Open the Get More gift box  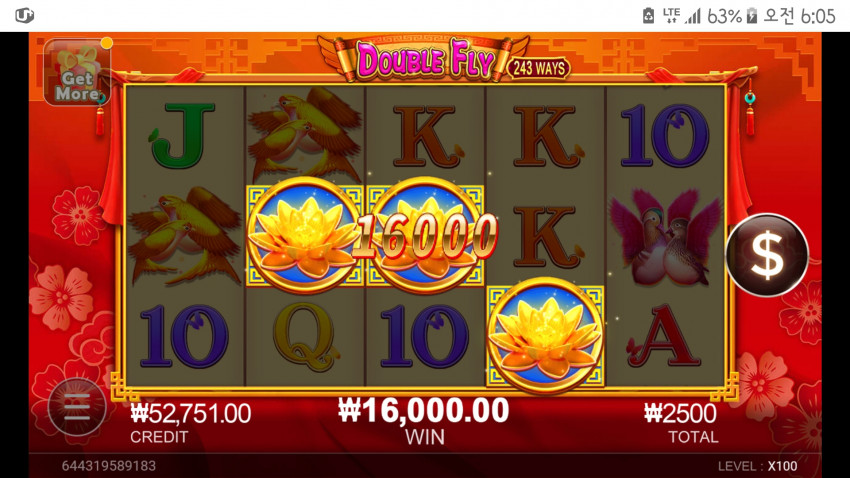point(77,72)
